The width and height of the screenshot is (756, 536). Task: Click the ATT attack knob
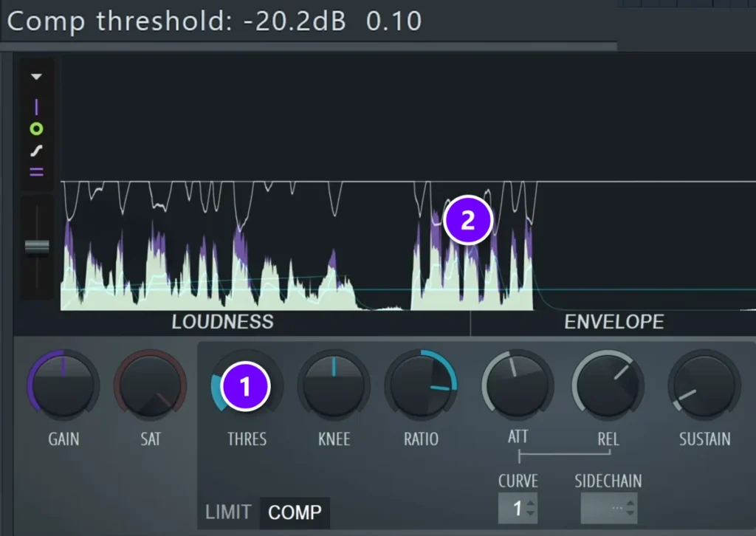coord(518,384)
